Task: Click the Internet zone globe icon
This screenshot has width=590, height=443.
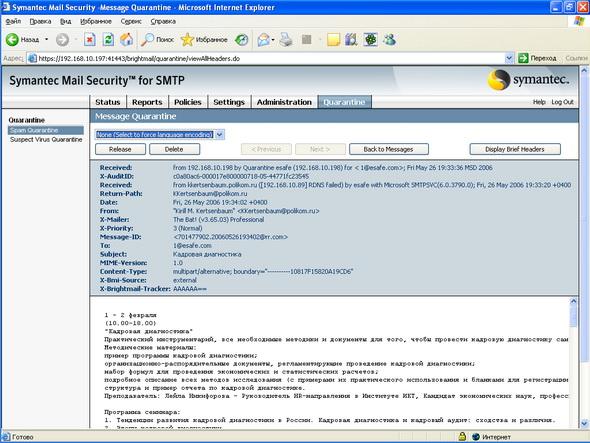Action: (x=476, y=437)
